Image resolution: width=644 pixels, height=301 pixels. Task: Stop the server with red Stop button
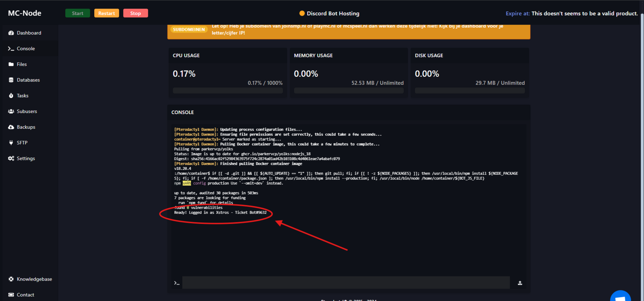click(x=136, y=13)
